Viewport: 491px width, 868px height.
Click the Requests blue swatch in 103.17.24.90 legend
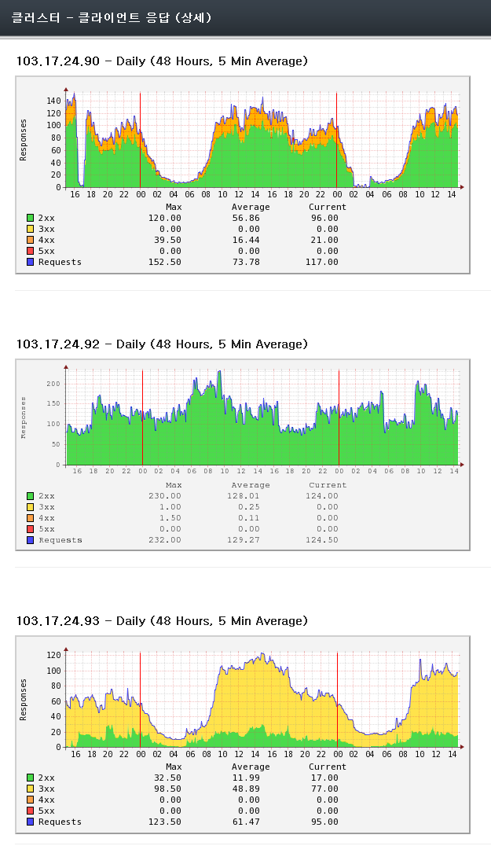click(31, 263)
